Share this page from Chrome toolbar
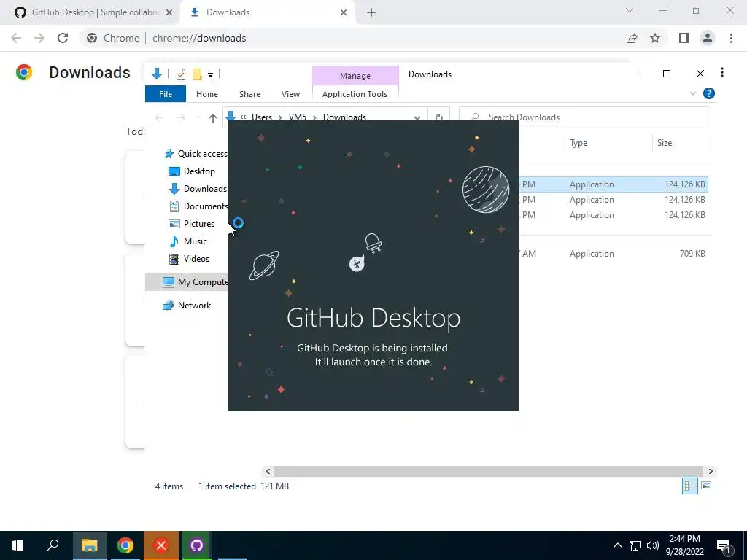Screen dimensions: 747x560 (632, 38)
